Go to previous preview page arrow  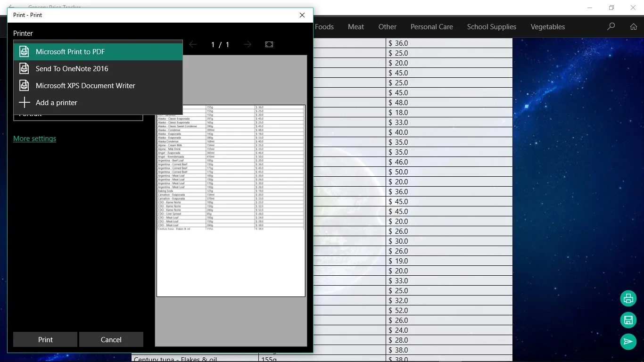coord(192,44)
